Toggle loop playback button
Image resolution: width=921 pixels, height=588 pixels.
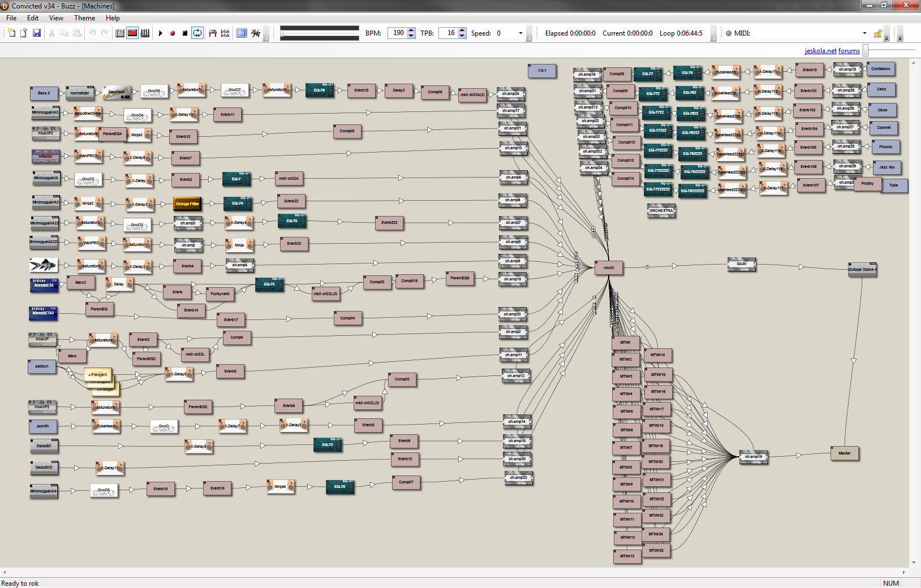(197, 33)
